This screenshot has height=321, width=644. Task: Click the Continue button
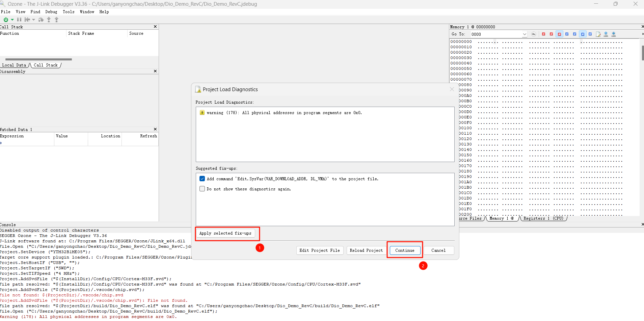[x=405, y=250]
